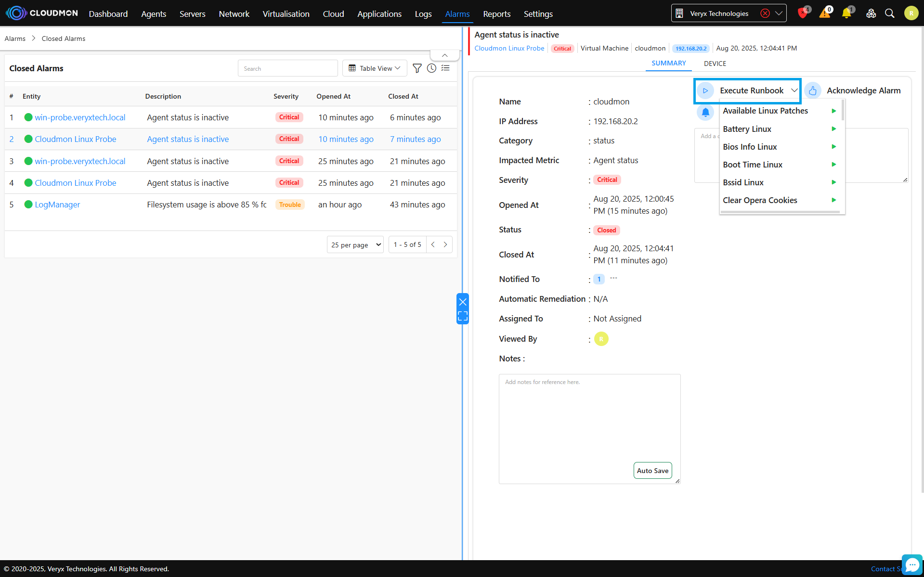The width and height of the screenshot is (924, 577).
Task: Open the red shield critical alerts icon
Action: (803, 13)
